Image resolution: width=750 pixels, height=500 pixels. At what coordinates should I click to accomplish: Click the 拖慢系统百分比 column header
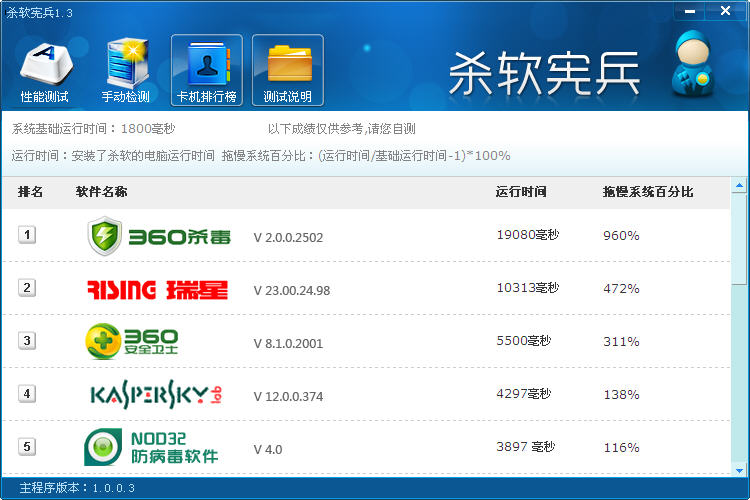click(x=648, y=192)
